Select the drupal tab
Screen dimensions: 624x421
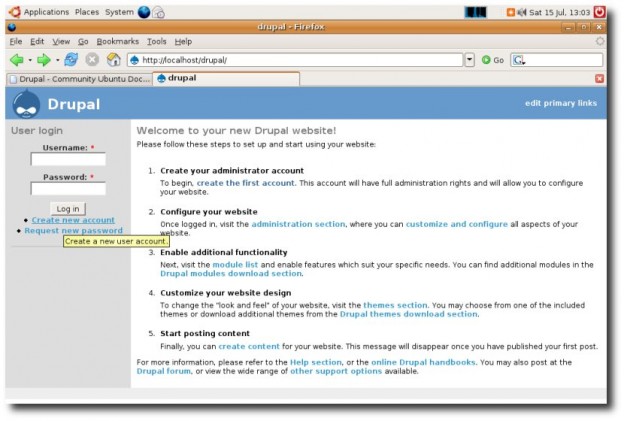(x=226, y=78)
